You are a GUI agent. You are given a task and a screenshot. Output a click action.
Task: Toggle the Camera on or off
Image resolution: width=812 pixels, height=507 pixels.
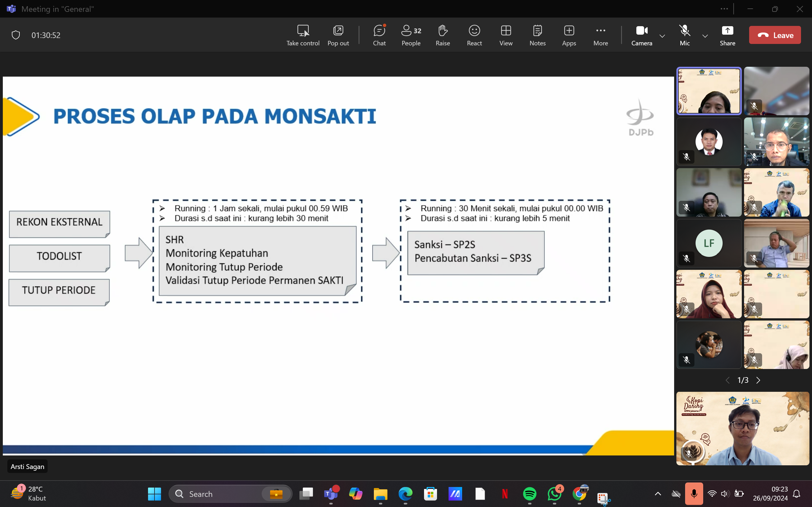coord(641,35)
